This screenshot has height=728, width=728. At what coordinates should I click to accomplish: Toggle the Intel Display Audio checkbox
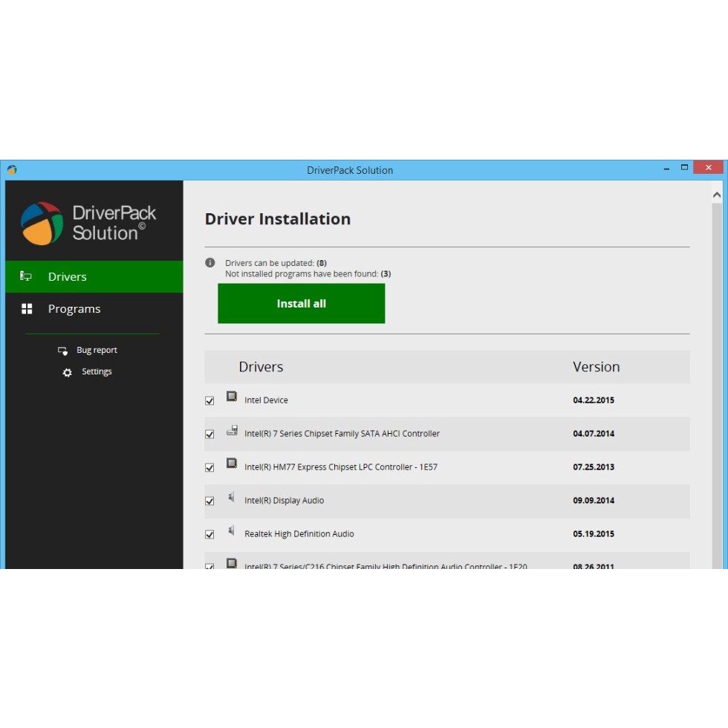pos(209,501)
